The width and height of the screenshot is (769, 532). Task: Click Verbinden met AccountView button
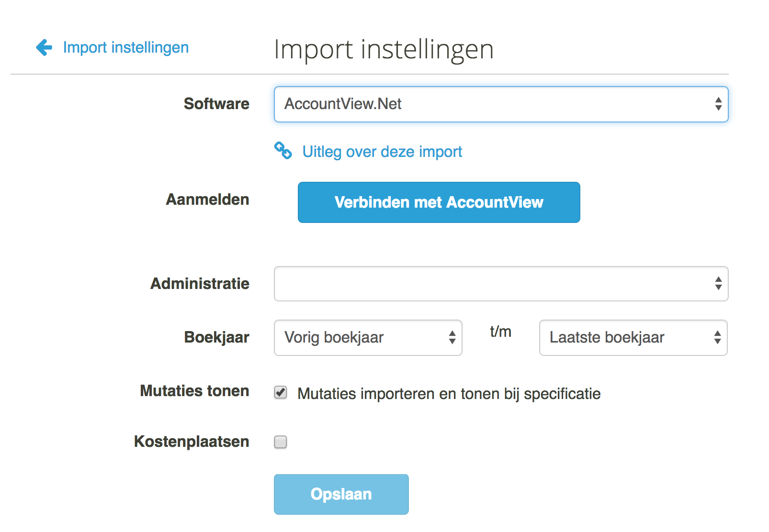(x=439, y=202)
